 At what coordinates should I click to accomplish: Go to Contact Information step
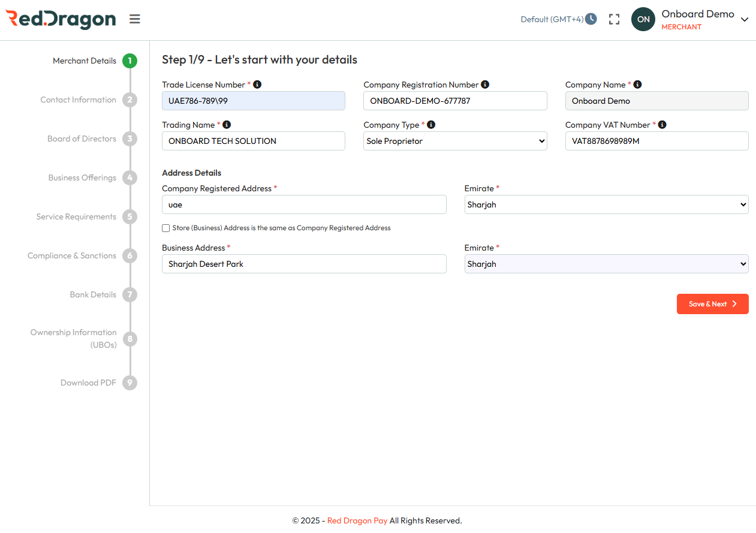[x=79, y=100]
